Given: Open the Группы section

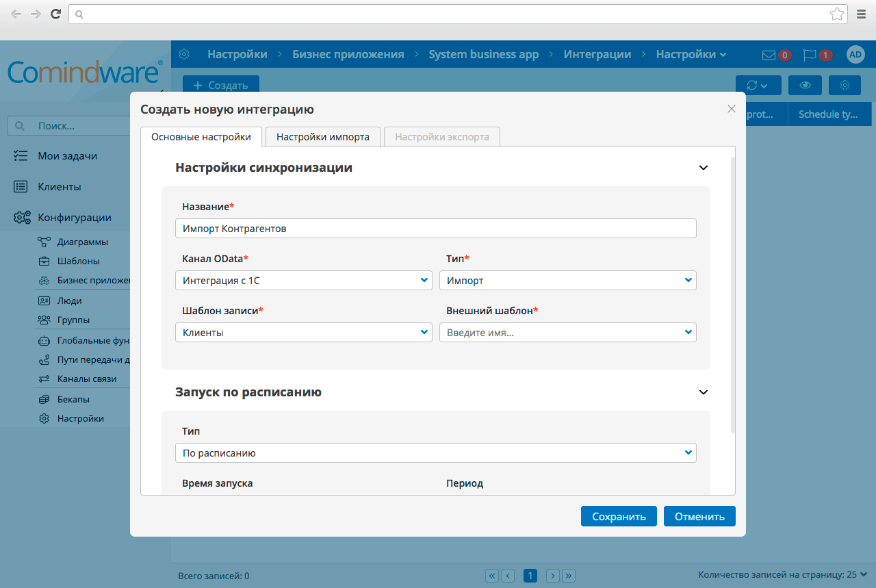Looking at the screenshot, I should [73, 320].
